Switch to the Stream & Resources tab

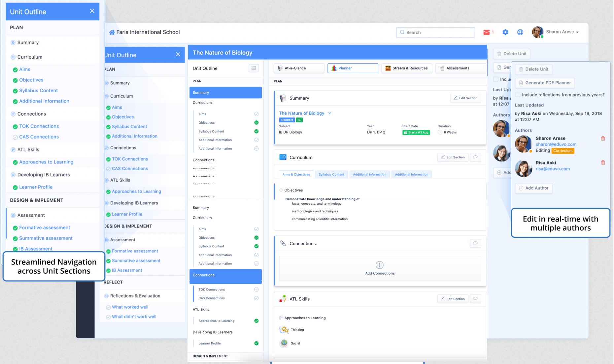[407, 68]
